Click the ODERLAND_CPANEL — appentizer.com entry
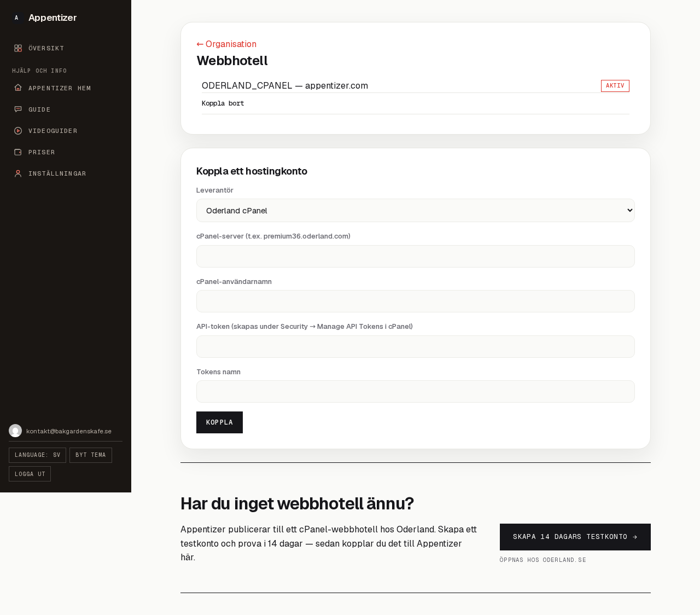700x615 pixels. coord(285,85)
